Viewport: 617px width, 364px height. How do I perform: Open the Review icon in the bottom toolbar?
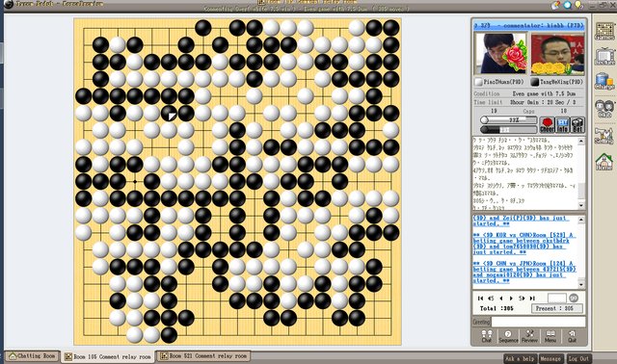[529, 336]
